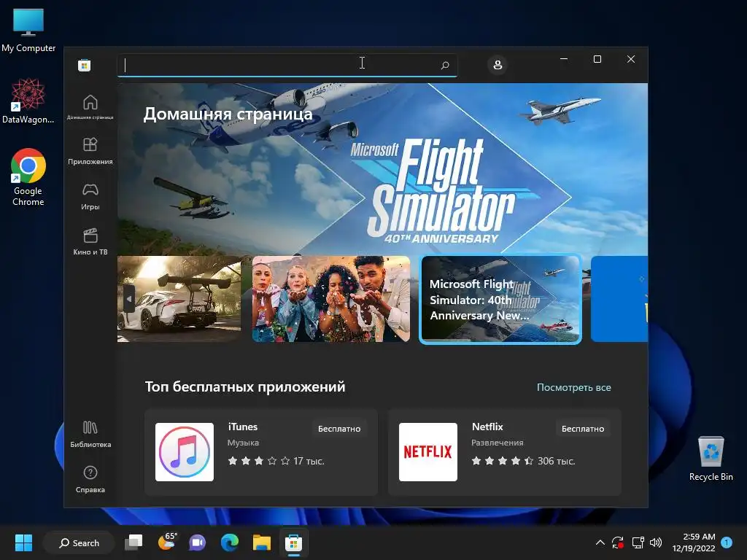Image resolution: width=747 pixels, height=560 pixels.
Task: Open the Home page sidebar icon
Action: [x=90, y=106]
